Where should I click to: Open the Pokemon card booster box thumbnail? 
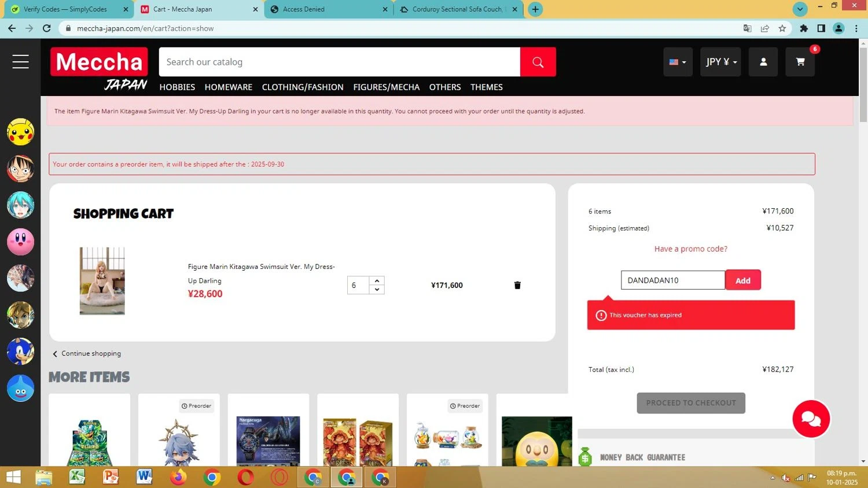click(90, 442)
